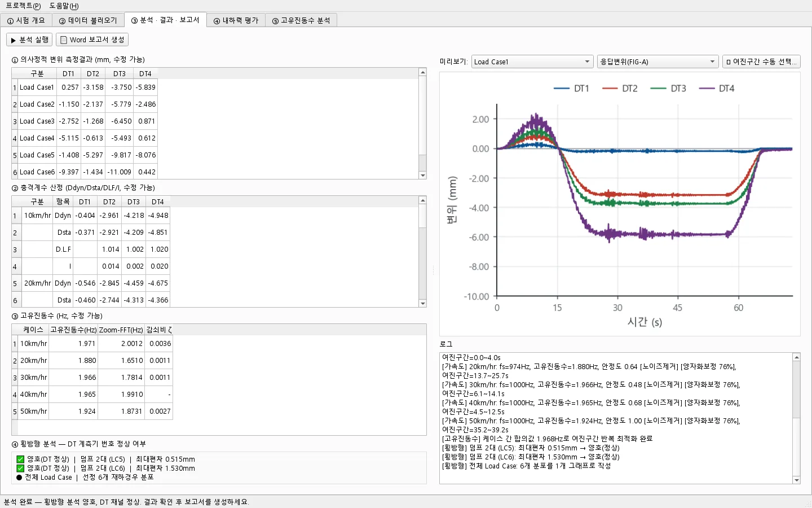Click Load Case5 DT4 value -8.076

pos(145,155)
